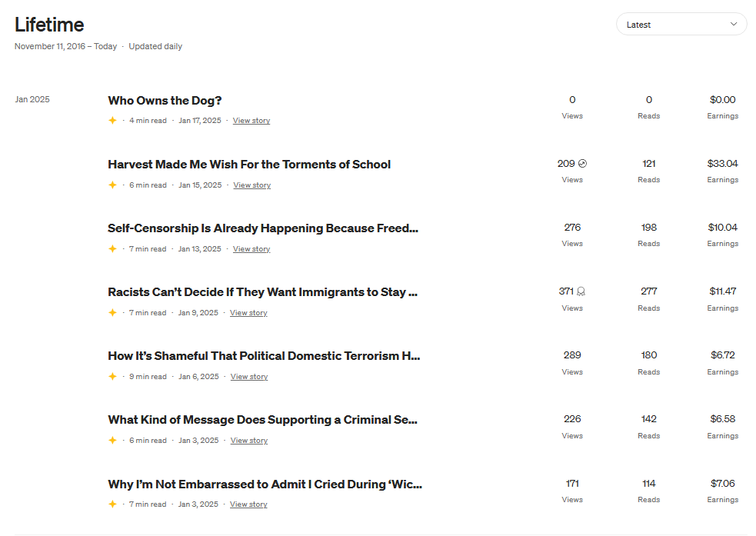Open the Latest sort dropdown
Viewport: 756px width, 536px height.
pos(681,24)
